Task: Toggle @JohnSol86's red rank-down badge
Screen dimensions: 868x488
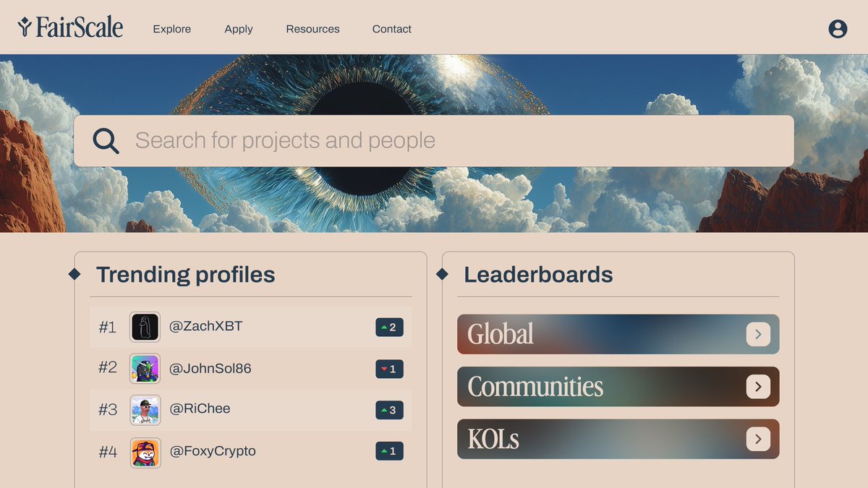Action: pyautogui.click(x=389, y=369)
